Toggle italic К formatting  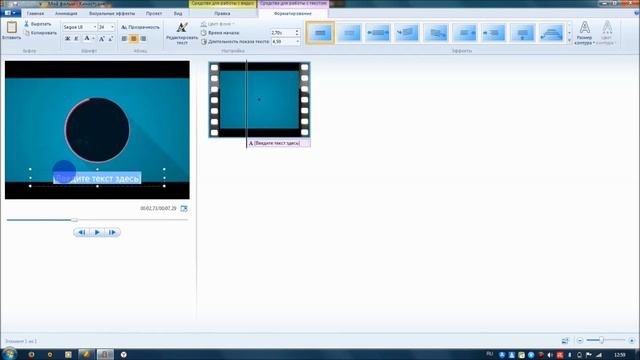pos(76,38)
